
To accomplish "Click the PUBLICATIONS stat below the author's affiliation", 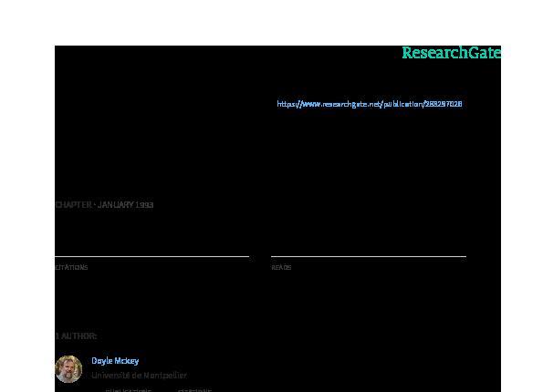I will [x=129, y=390].
